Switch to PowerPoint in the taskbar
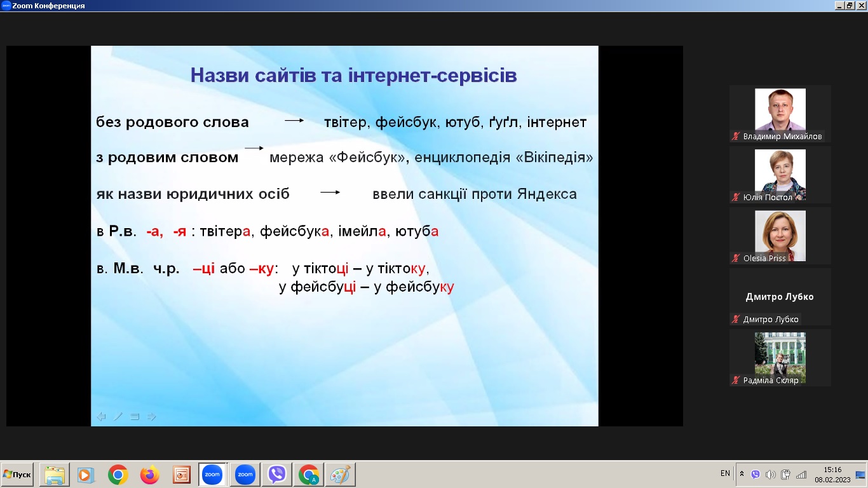The image size is (868, 488). (182, 475)
